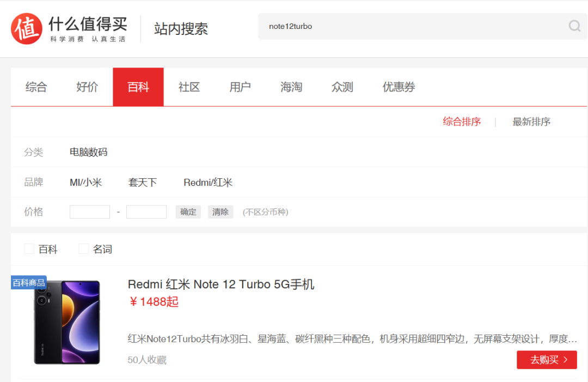Open Redmi Note 12 Turbo phone thumbnail
Viewport: 588px width, 382px height.
pos(67,323)
